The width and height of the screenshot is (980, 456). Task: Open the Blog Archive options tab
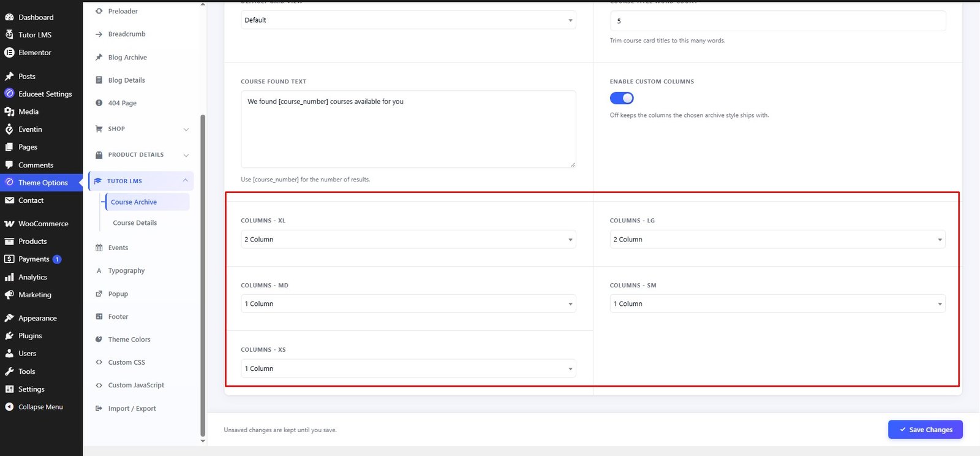coord(127,58)
